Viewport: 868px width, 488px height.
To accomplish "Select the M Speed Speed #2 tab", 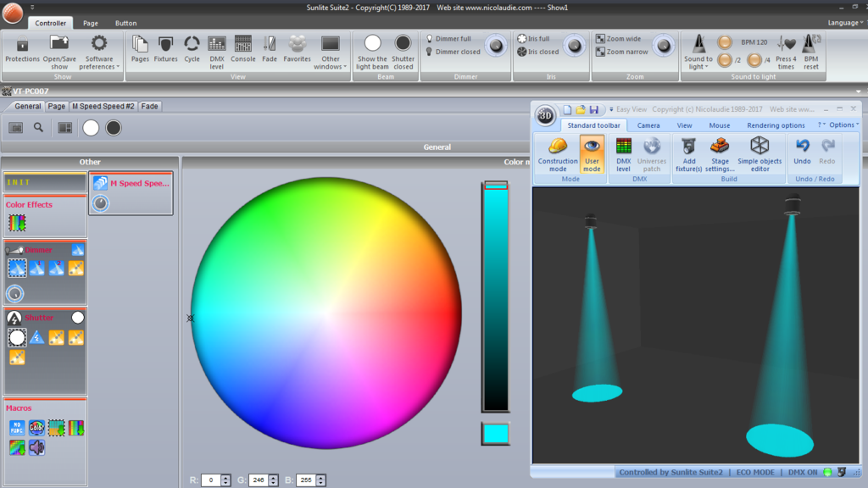I will 103,106.
